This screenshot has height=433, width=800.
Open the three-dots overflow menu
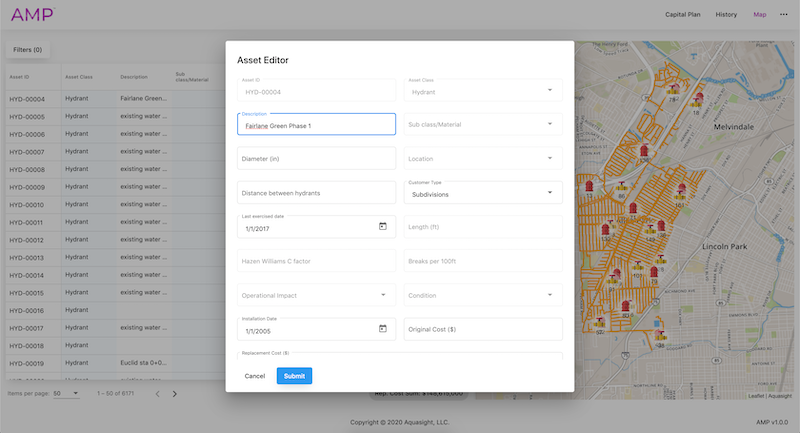pos(784,15)
